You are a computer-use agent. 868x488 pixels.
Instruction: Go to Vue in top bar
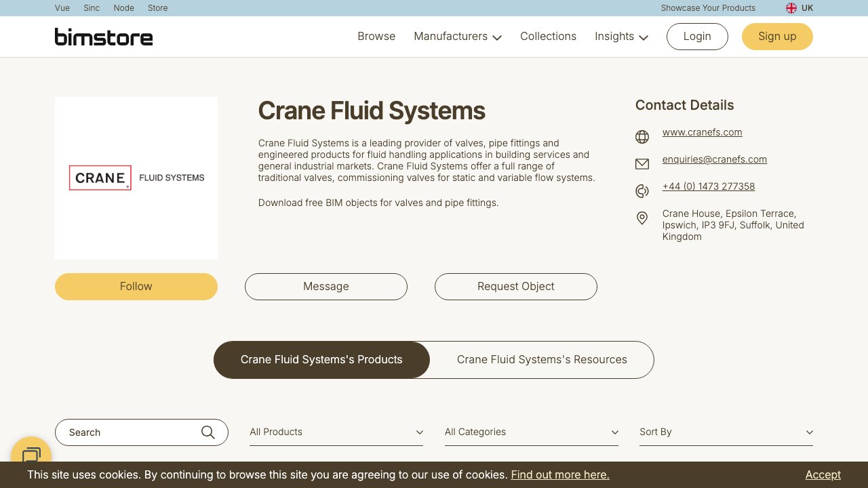point(62,8)
